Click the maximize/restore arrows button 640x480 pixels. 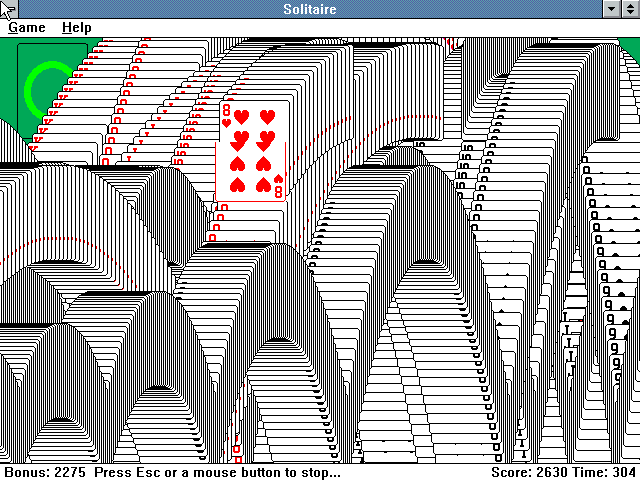tap(630, 9)
